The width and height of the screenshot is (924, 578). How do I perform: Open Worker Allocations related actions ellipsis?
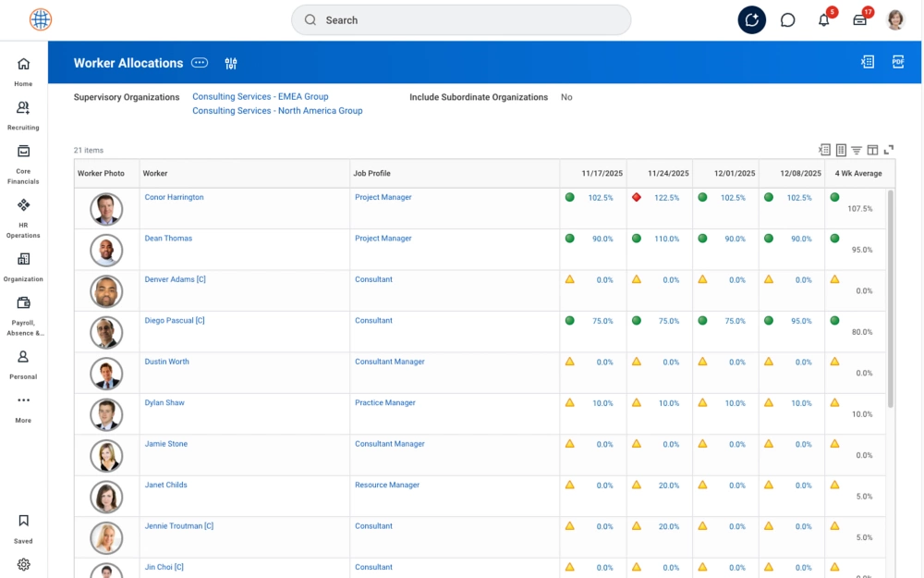200,63
